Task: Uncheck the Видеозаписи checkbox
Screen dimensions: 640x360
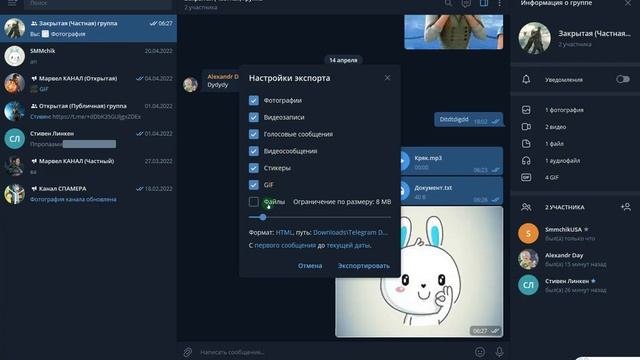Action: click(253, 118)
